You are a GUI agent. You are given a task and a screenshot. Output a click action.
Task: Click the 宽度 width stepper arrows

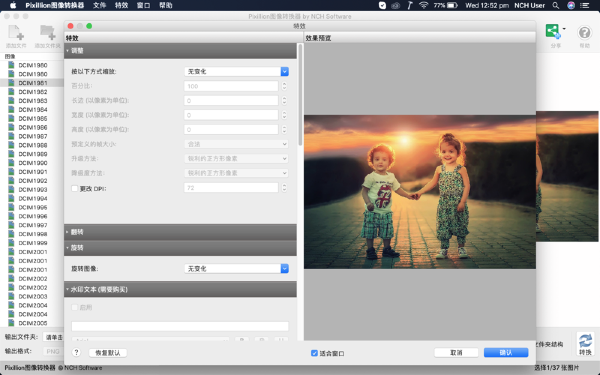(284, 115)
